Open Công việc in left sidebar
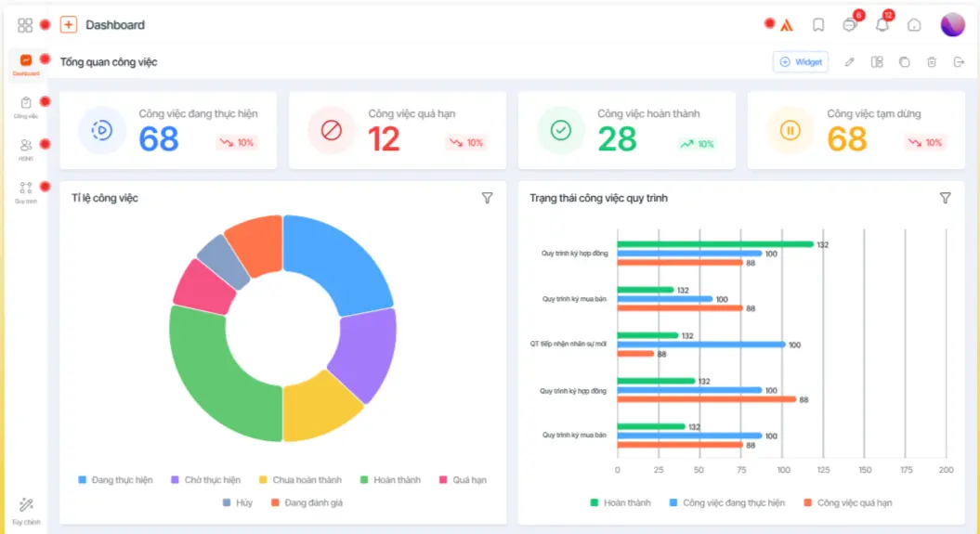This screenshot has width=980, height=534. pyautogui.click(x=26, y=107)
